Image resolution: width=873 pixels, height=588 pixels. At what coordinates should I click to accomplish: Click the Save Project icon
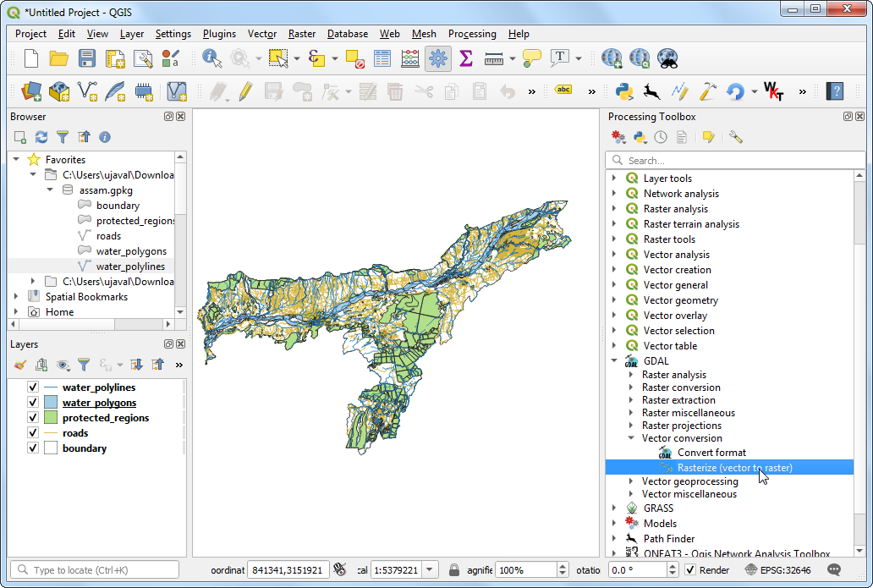tap(87, 58)
